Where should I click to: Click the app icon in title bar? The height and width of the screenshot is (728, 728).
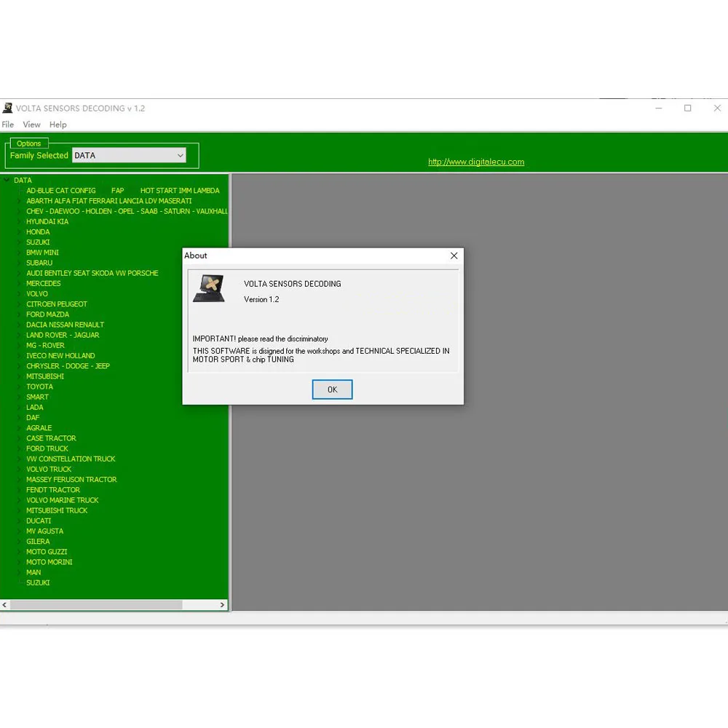click(x=7, y=108)
